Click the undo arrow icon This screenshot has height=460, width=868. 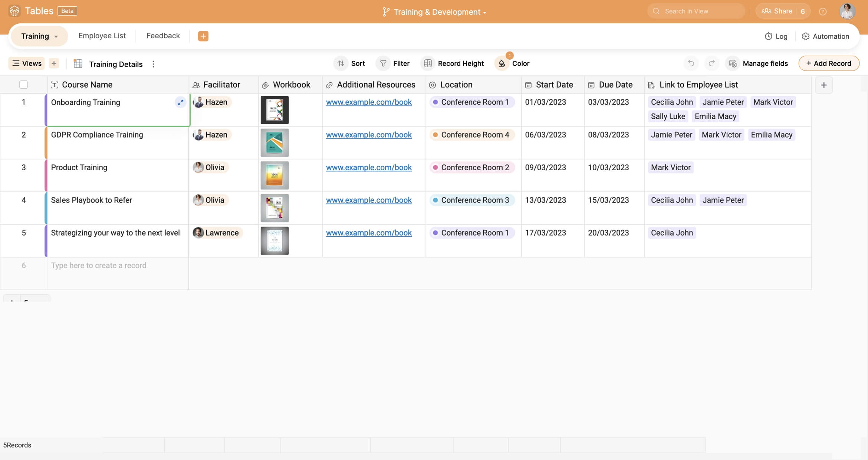coord(691,63)
